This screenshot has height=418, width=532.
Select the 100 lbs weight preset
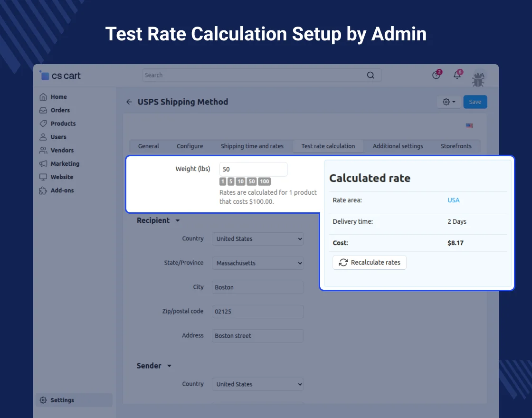tap(265, 181)
